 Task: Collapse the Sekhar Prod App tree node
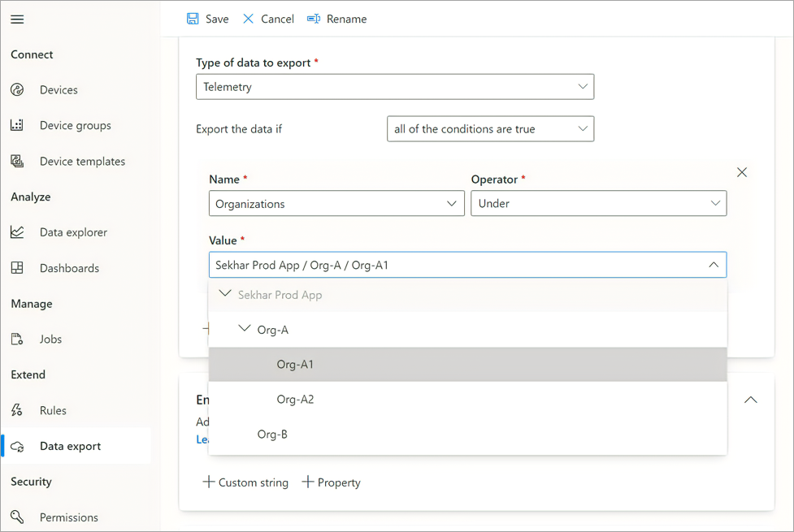225,293
